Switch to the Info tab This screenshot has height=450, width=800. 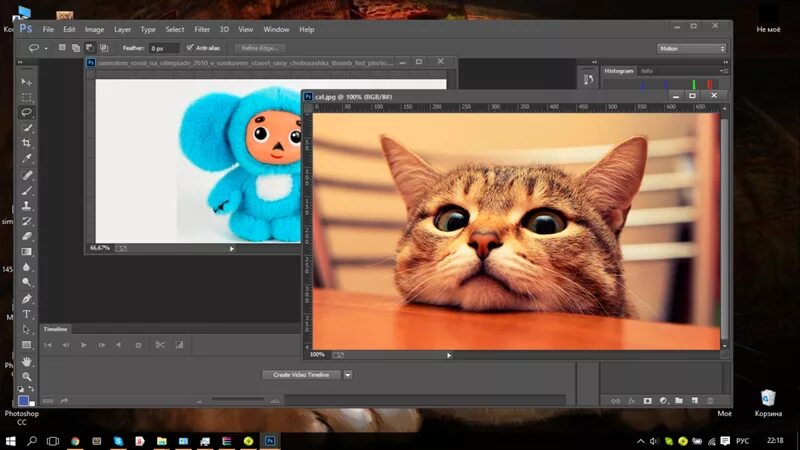point(647,71)
